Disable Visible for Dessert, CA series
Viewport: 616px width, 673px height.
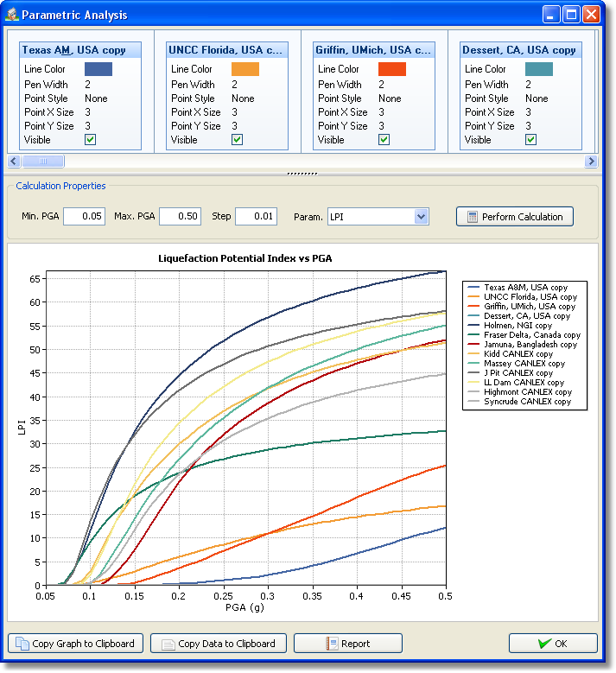[530, 140]
